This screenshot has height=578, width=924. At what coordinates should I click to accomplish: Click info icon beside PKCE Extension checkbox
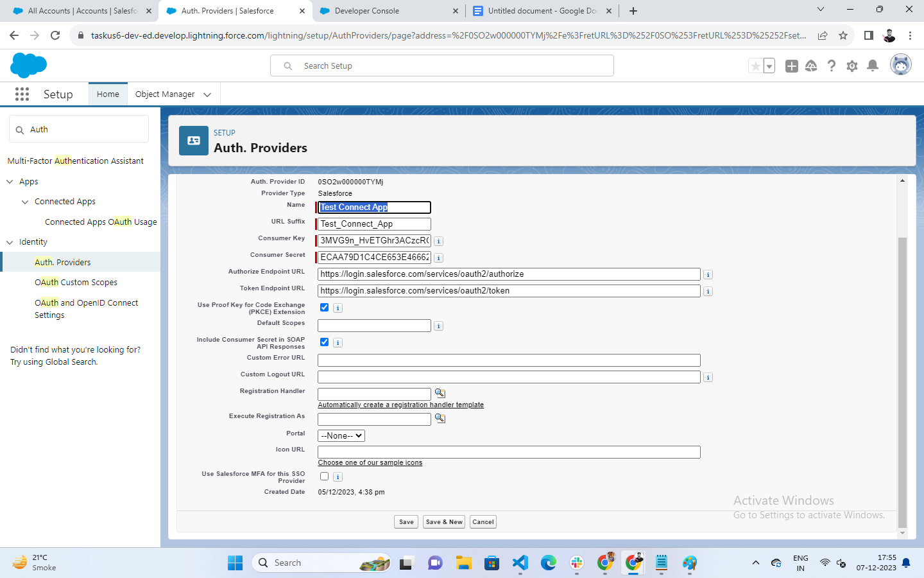(338, 308)
